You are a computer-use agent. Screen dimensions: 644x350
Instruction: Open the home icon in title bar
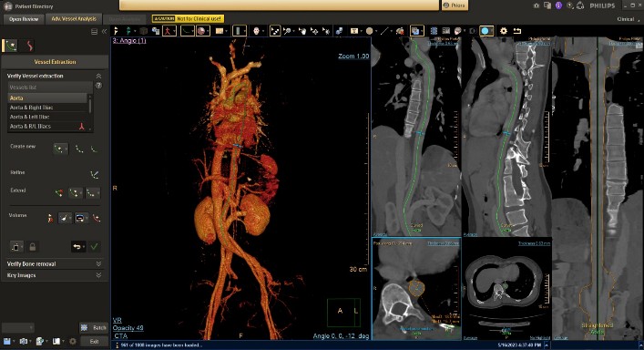tap(537, 5)
